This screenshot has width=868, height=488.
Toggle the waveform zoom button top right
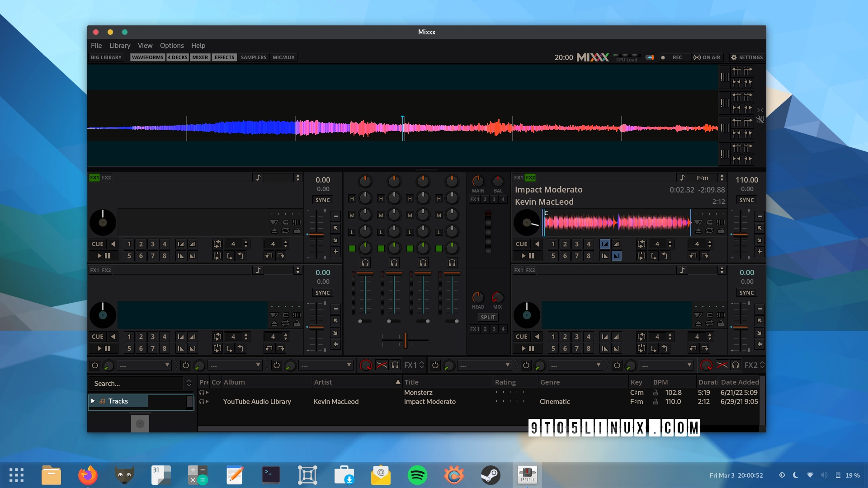click(x=759, y=108)
